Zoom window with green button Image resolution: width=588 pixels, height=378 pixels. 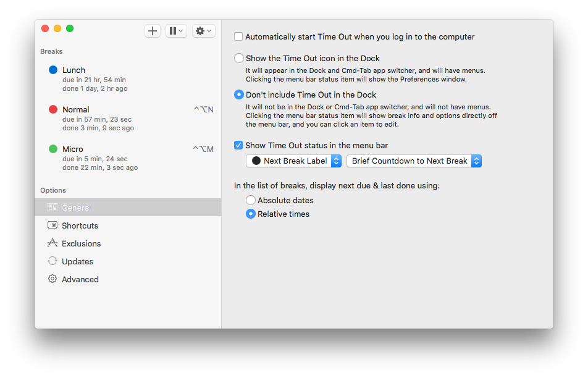[70, 28]
